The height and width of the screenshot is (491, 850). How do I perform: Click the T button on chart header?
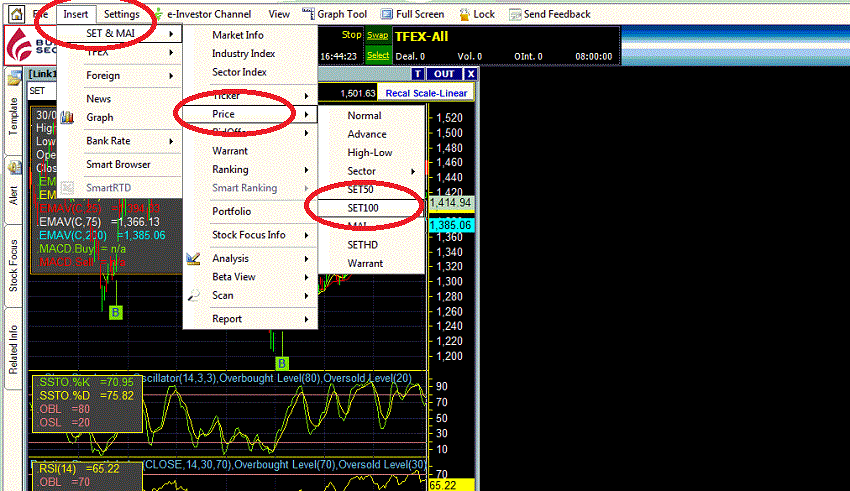[x=417, y=74]
